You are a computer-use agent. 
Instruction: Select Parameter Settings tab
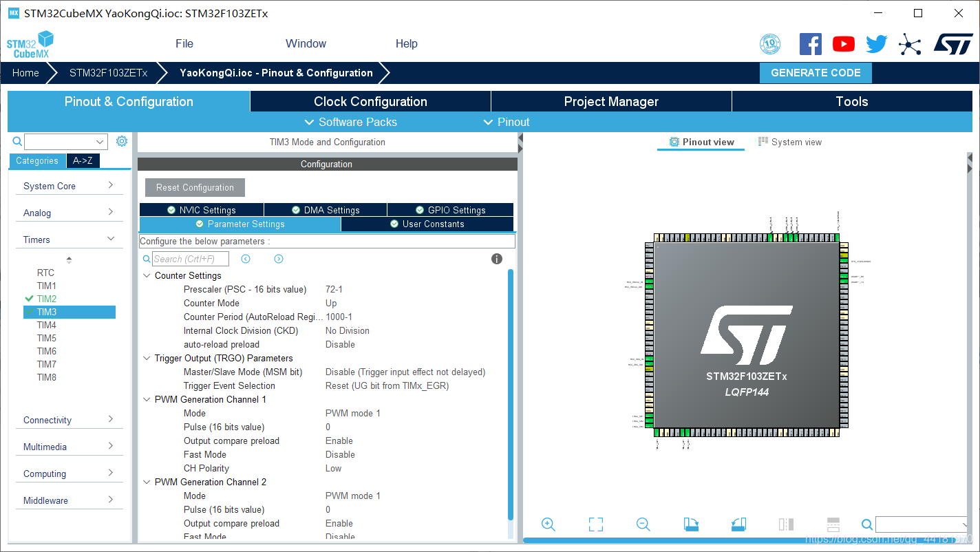point(240,224)
